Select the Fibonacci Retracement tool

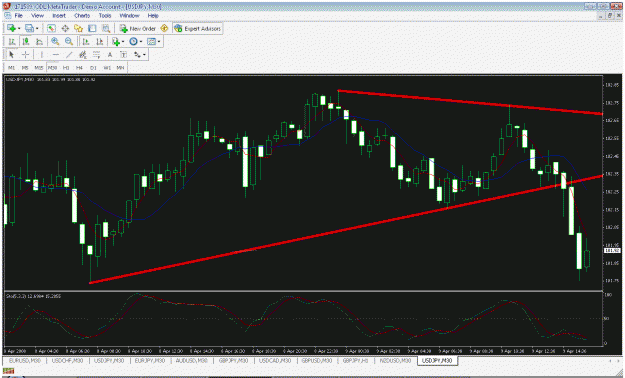(96, 55)
